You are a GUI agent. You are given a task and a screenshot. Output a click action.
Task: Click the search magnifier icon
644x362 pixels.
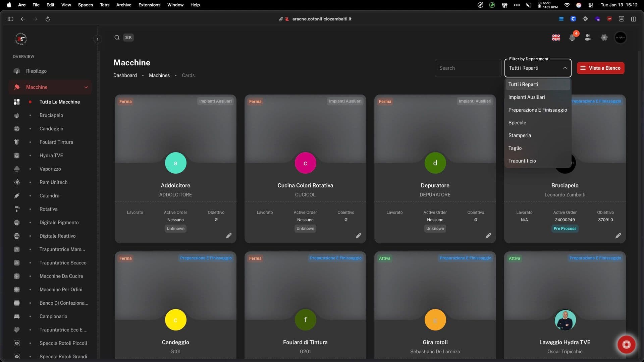[117, 38]
